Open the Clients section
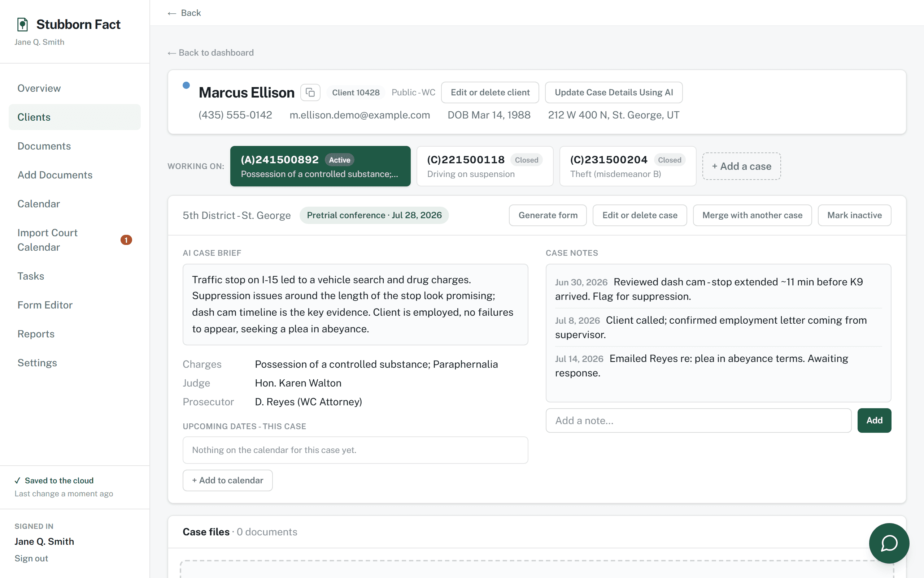 pos(75,117)
